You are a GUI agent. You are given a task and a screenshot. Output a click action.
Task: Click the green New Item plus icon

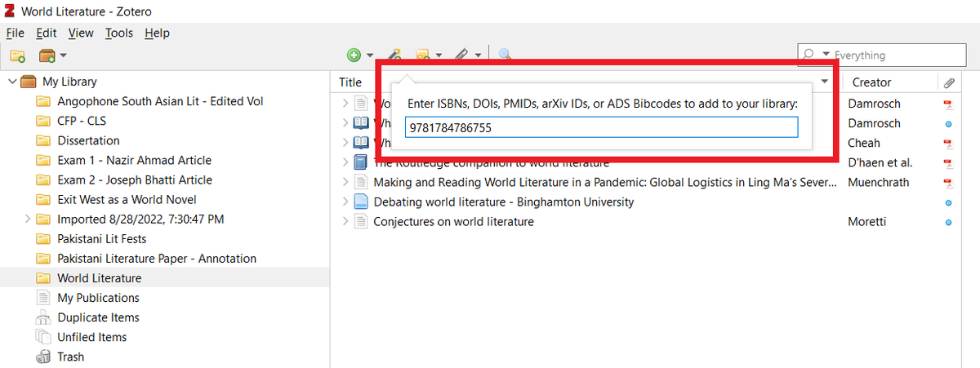coord(354,55)
